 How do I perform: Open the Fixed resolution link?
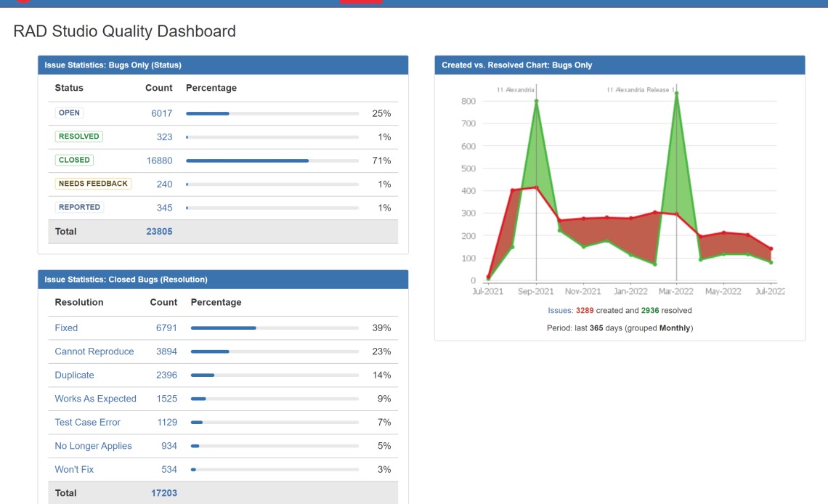coord(66,328)
